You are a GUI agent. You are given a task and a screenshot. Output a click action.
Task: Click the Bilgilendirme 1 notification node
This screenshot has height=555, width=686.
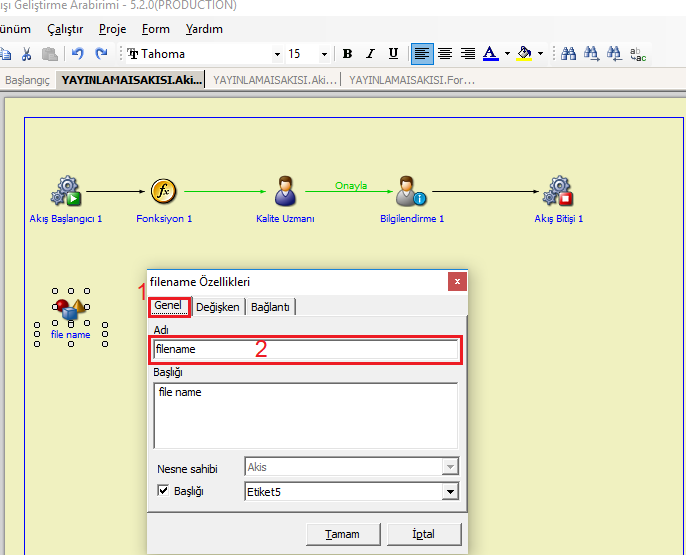(410, 191)
